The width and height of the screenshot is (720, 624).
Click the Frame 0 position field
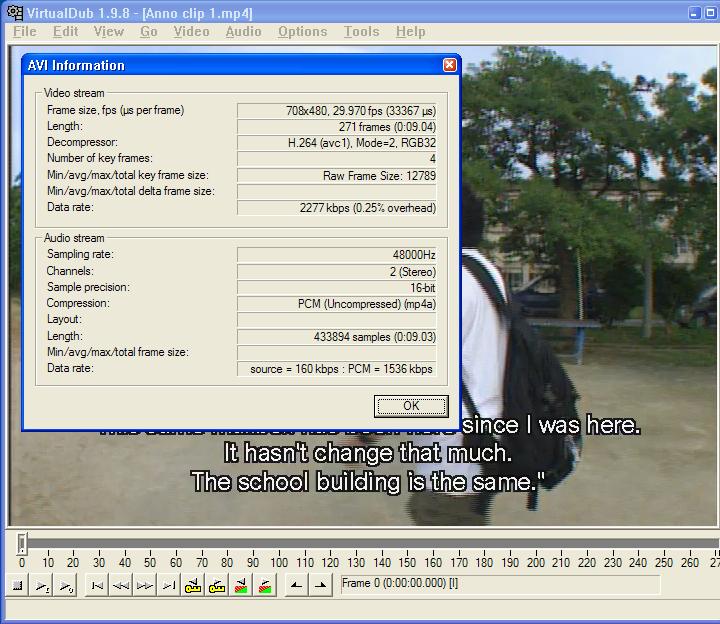point(501,584)
